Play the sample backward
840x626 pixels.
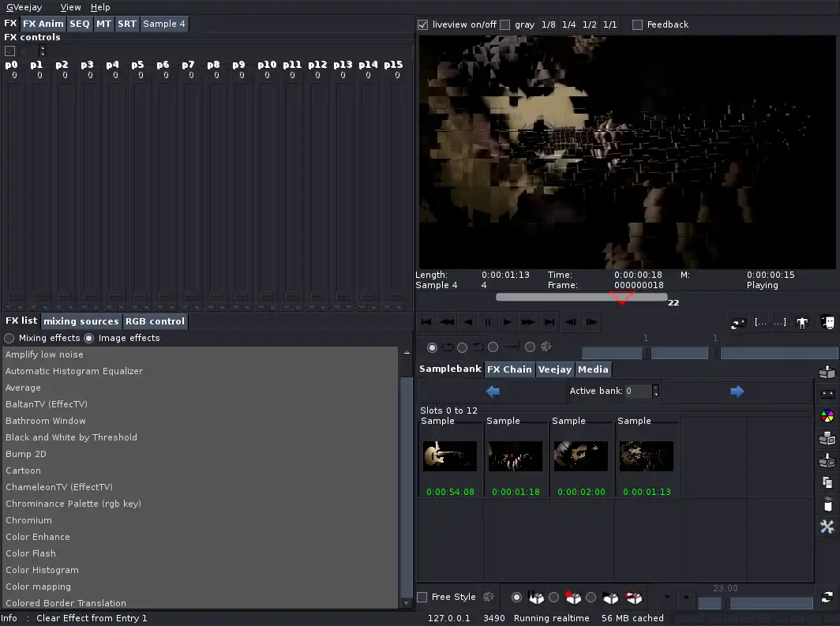tap(467, 322)
